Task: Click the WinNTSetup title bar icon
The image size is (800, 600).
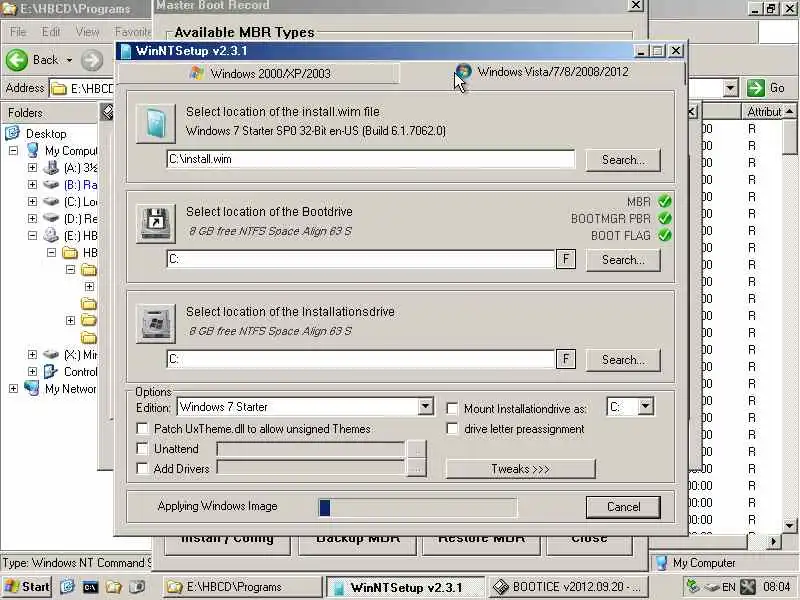Action: pos(126,51)
